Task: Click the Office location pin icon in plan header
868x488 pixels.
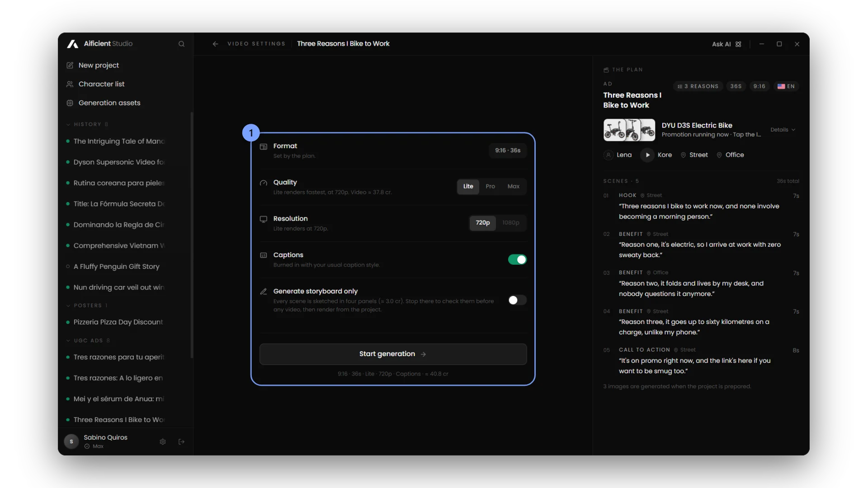Action: (719, 155)
